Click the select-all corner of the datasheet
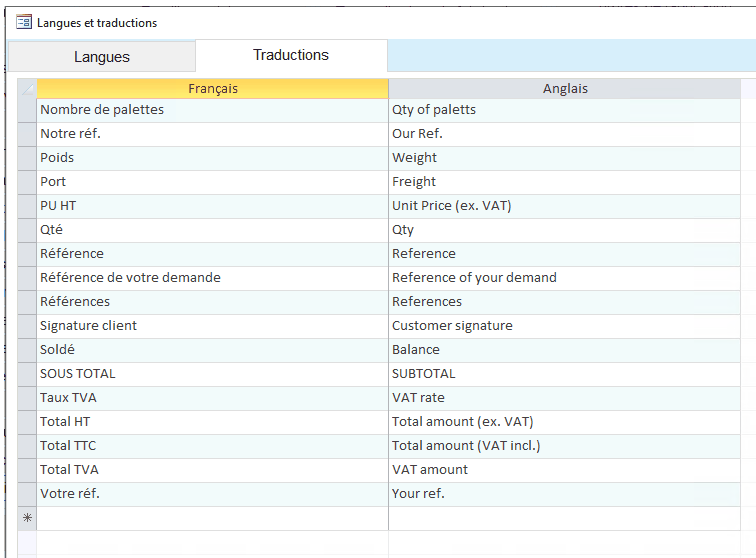Image resolution: width=756 pixels, height=558 pixels. (27, 89)
